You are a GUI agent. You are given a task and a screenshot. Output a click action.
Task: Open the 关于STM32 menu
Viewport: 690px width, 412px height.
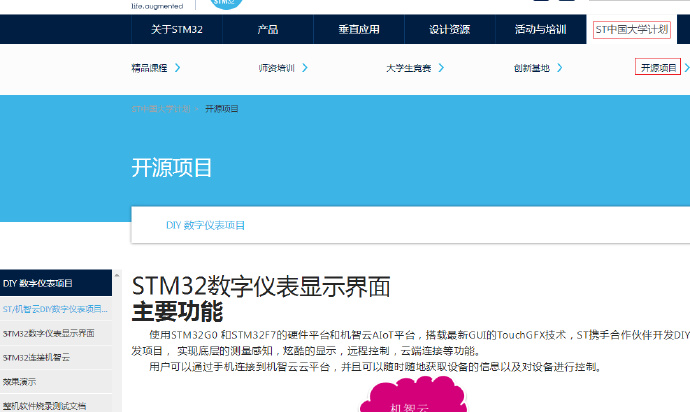[177, 29]
